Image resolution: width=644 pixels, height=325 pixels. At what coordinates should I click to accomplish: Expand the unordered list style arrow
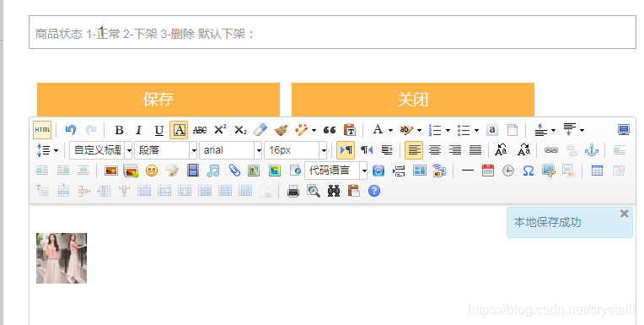(476, 130)
